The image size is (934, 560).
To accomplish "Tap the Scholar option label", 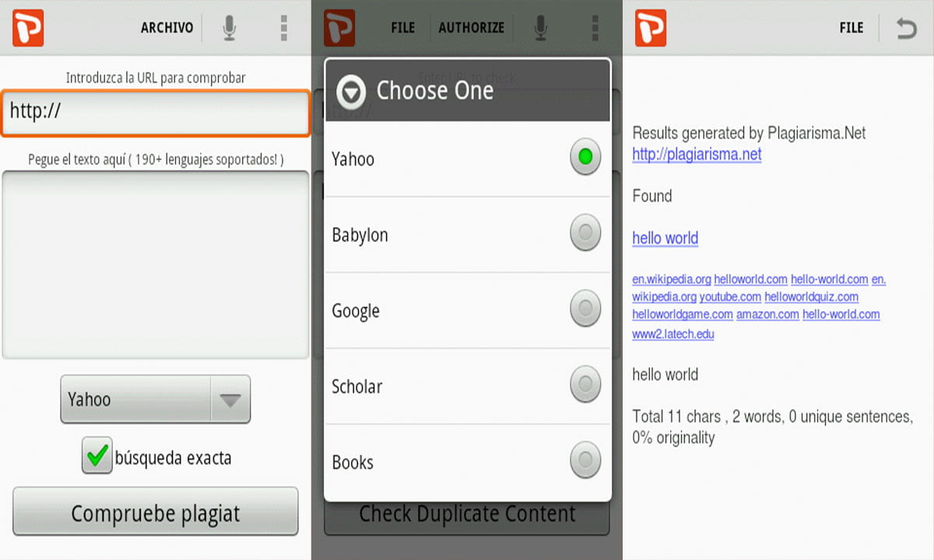I will point(357,387).
